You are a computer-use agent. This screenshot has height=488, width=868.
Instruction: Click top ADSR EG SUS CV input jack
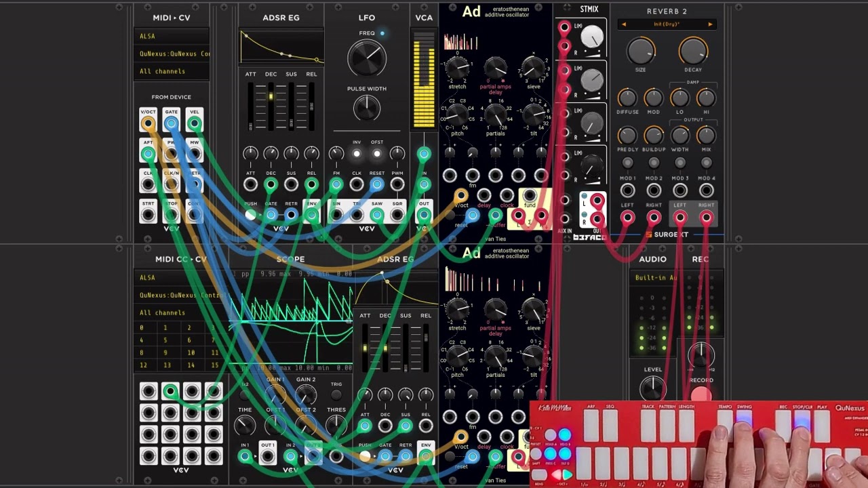click(x=291, y=184)
